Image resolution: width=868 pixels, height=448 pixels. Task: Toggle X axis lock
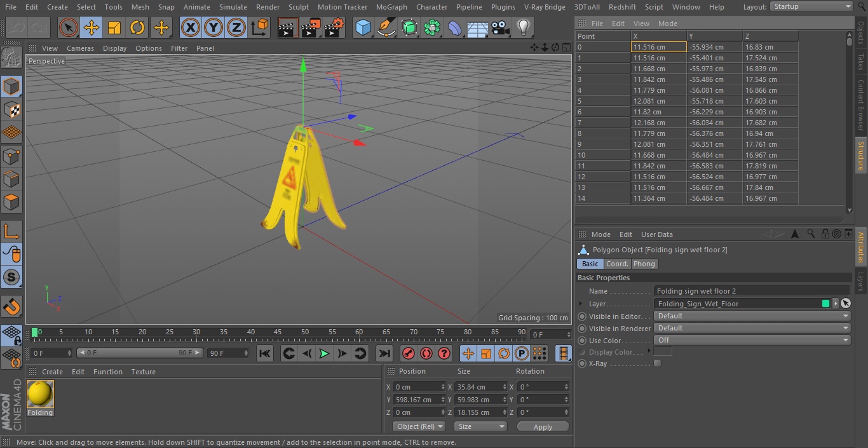point(190,27)
